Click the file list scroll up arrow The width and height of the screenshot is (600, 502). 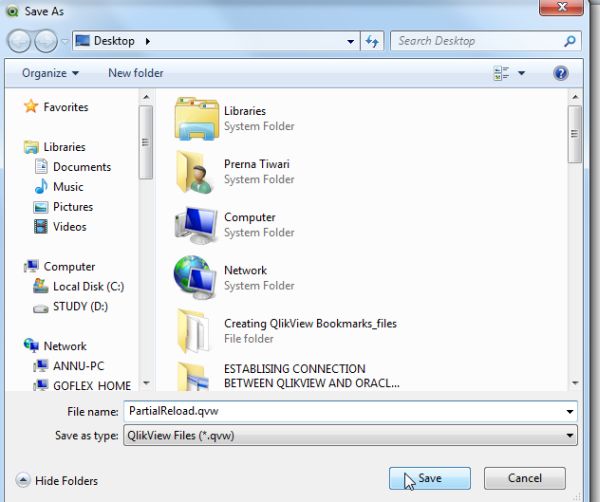click(575, 97)
